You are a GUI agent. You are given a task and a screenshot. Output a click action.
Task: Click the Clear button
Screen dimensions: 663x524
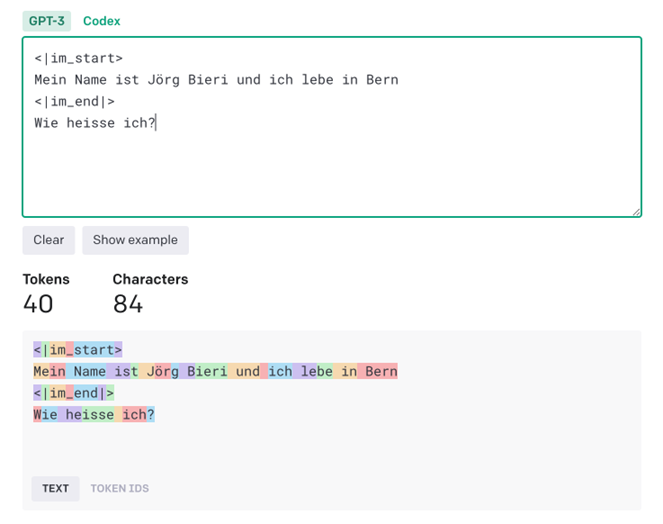click(49, 240)
